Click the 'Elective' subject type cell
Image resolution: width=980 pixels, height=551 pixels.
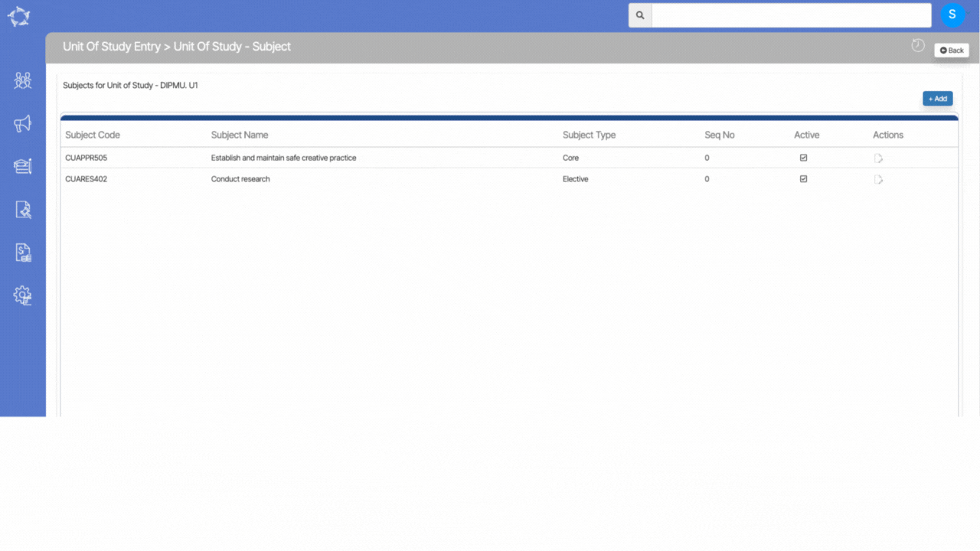tap(576, 179)
